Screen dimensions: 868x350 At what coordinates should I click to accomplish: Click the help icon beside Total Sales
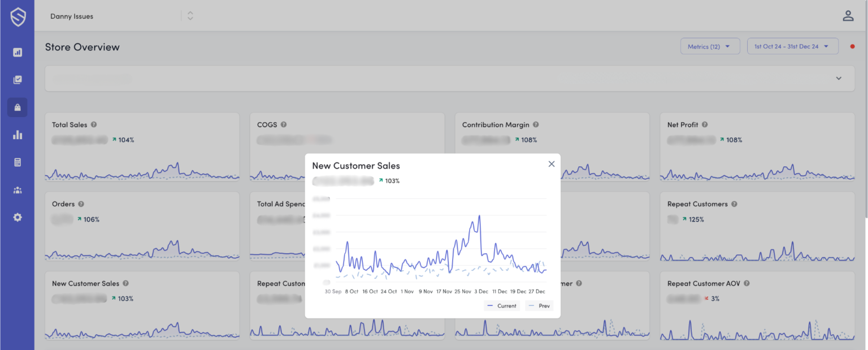[x=94, y=125]
